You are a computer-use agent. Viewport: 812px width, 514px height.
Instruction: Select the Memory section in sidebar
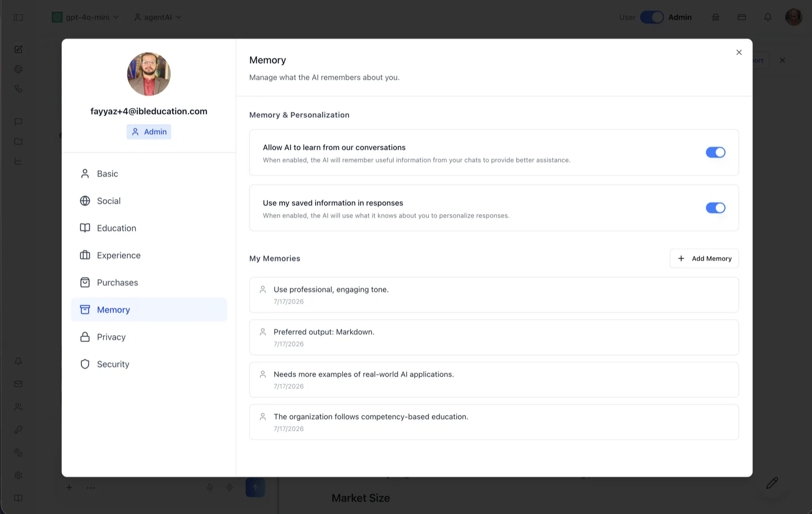click(149, 310)
